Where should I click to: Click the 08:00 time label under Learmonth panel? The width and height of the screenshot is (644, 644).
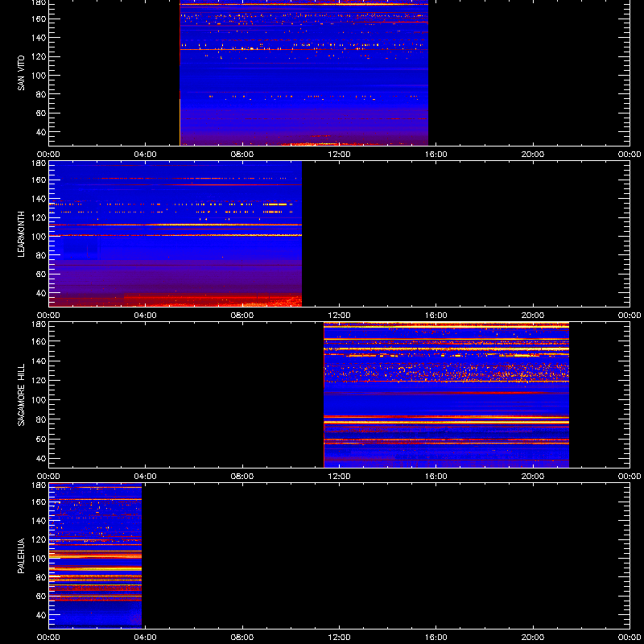[242, 316]
